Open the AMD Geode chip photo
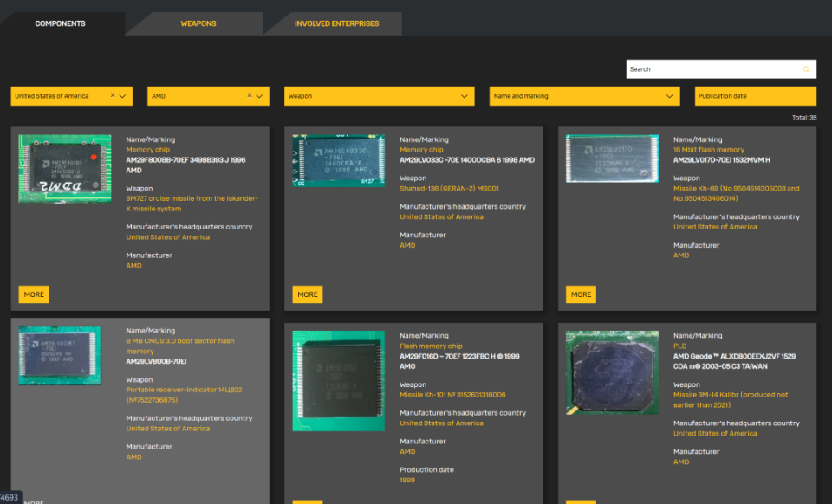Viewport: 832px width, 504px height. coord(613,372)
